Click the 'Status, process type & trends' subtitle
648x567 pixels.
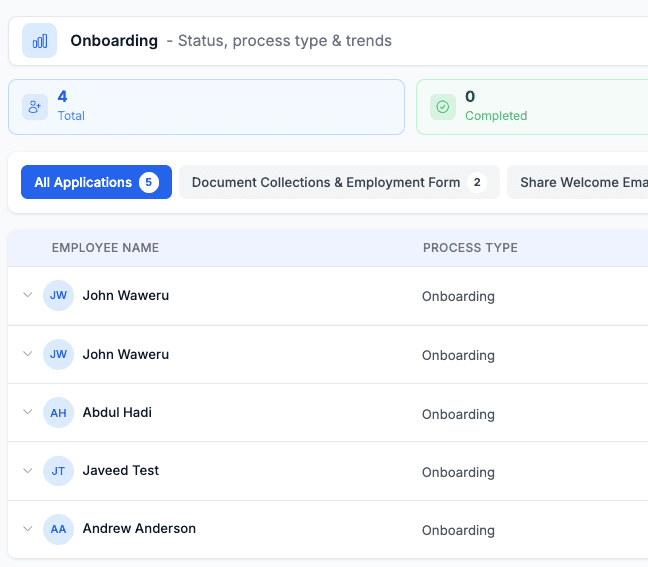pos(285,41)
